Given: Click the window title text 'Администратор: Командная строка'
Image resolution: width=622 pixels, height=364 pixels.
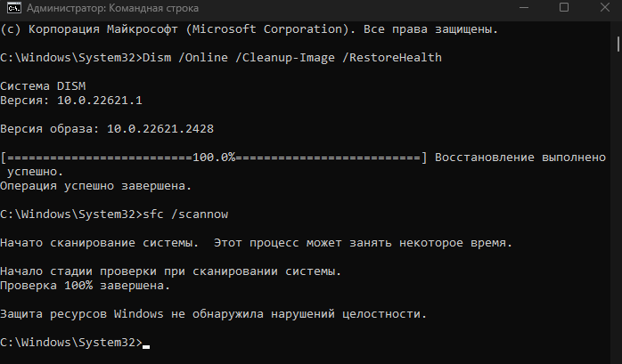Looking at the screenshot, I should click(x=112, y=8).
